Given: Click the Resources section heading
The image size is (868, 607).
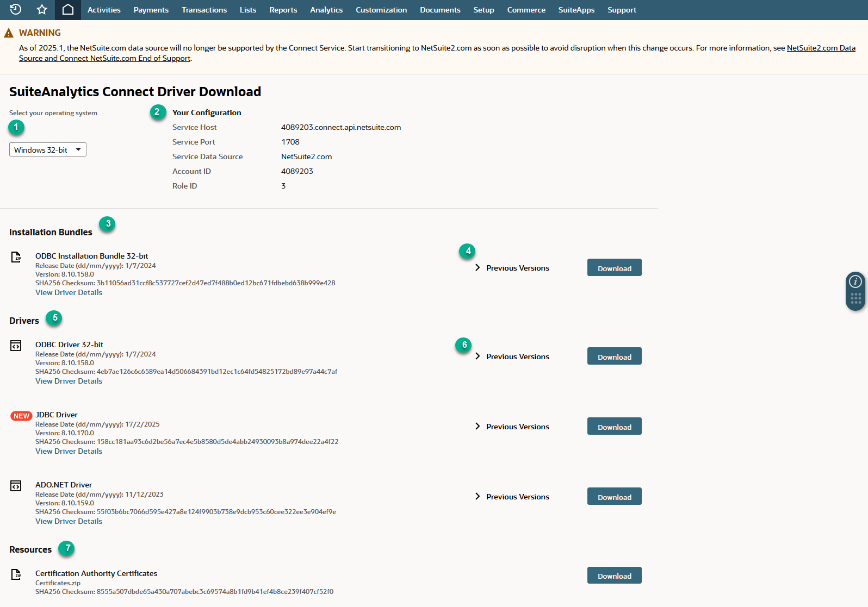Looking at the screenshot, I should pyautogui.click(x=30, y=549).
